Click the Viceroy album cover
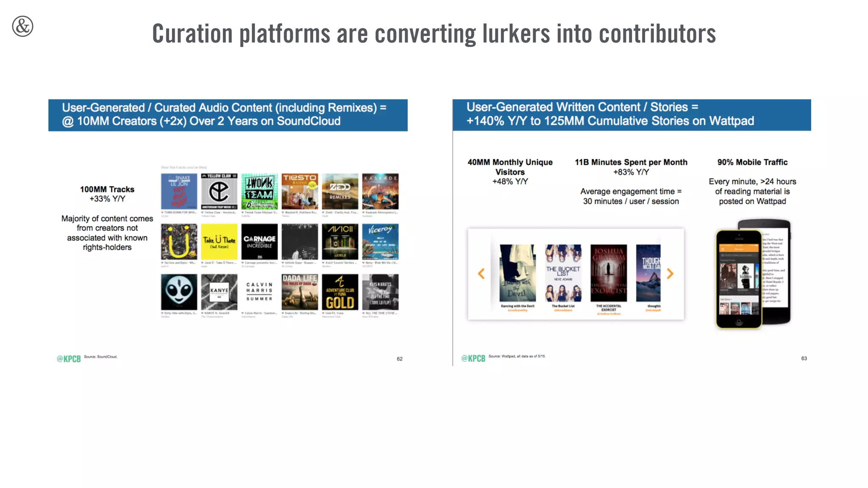Viewport: 868px width, 488px height. pos(380,241)
